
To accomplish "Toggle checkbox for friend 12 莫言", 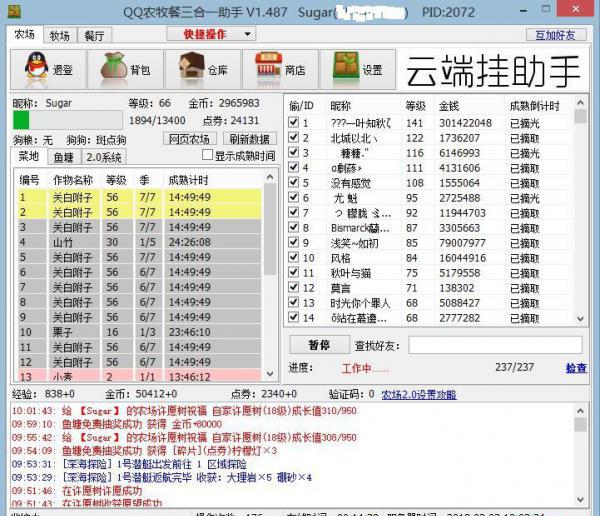I will (293, 287).
